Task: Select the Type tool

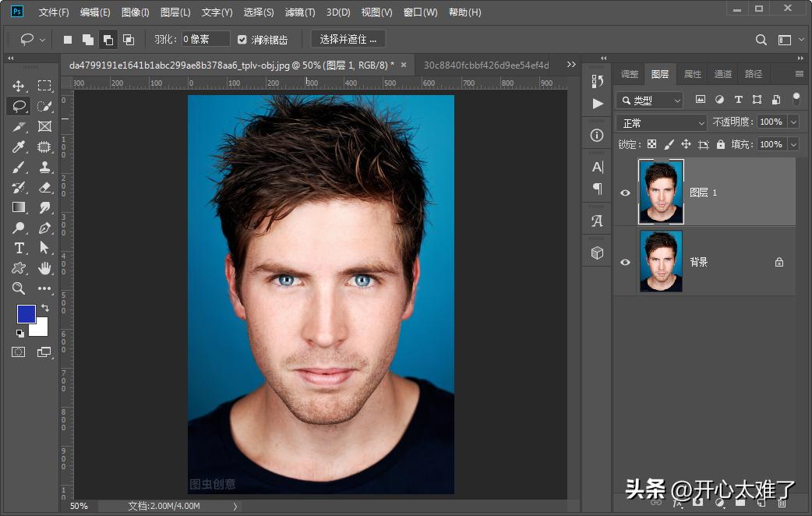Action: (19, 248)
